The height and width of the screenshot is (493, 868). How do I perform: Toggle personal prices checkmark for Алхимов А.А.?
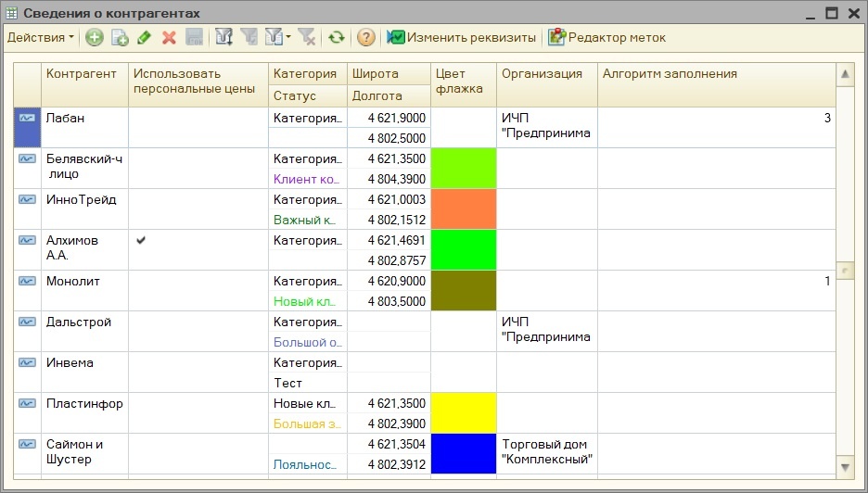point(141,240)
